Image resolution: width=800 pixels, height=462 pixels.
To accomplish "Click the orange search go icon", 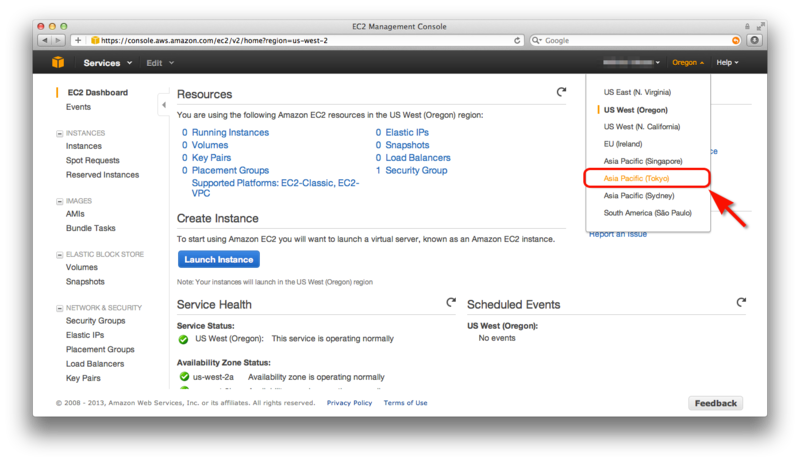I will tap(736, 40).
